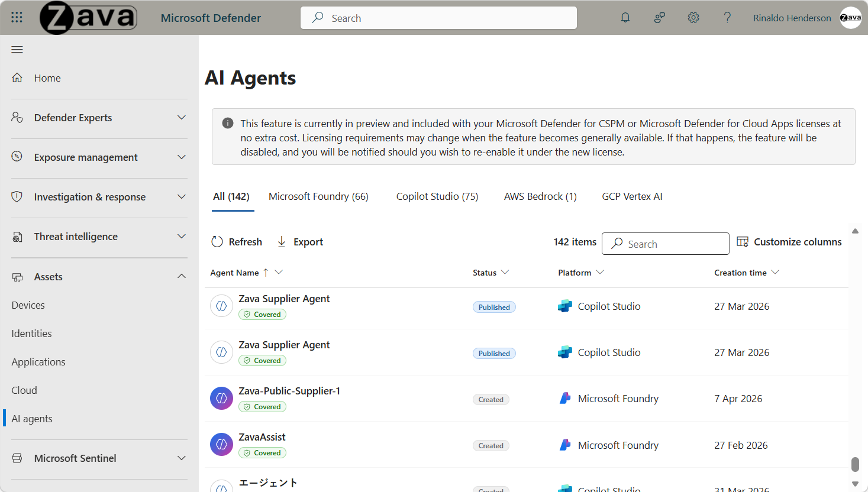Click the Covered badge under ZavaAssist
This screenshot has width=868, height=492.
tap(262, 453)
